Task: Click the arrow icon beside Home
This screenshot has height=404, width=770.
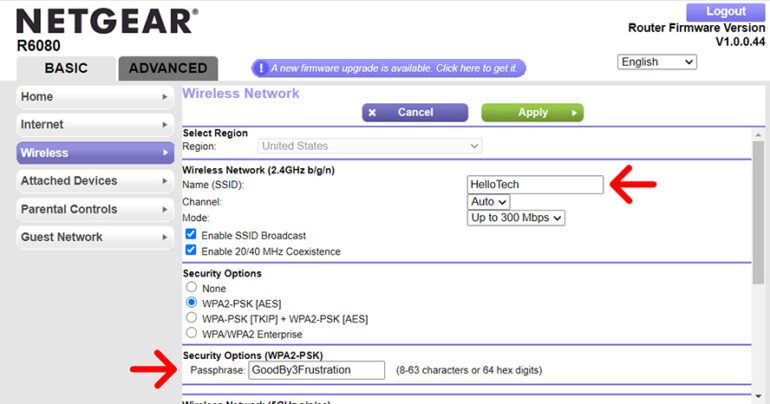Action: pyautogui.click(x=165, y=97)
